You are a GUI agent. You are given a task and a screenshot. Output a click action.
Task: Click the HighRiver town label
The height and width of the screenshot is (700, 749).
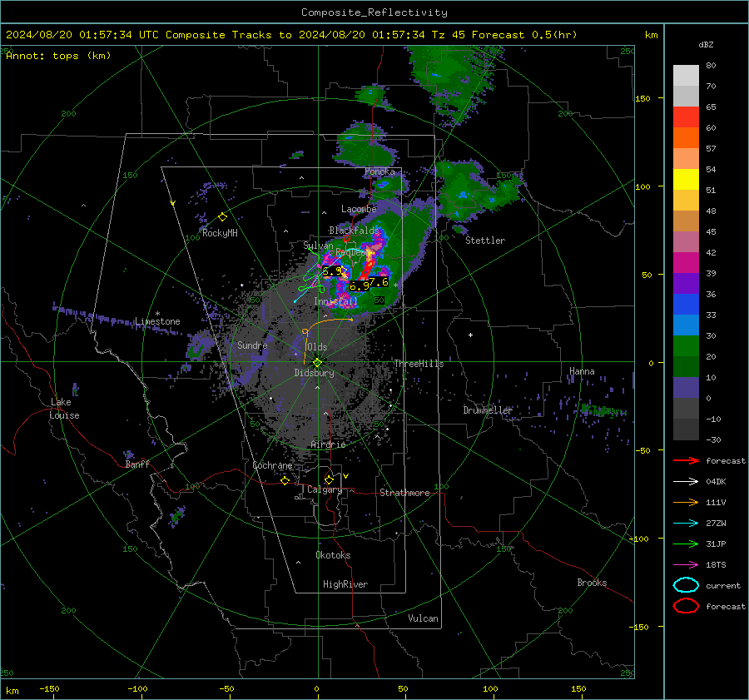coord(345,584)
